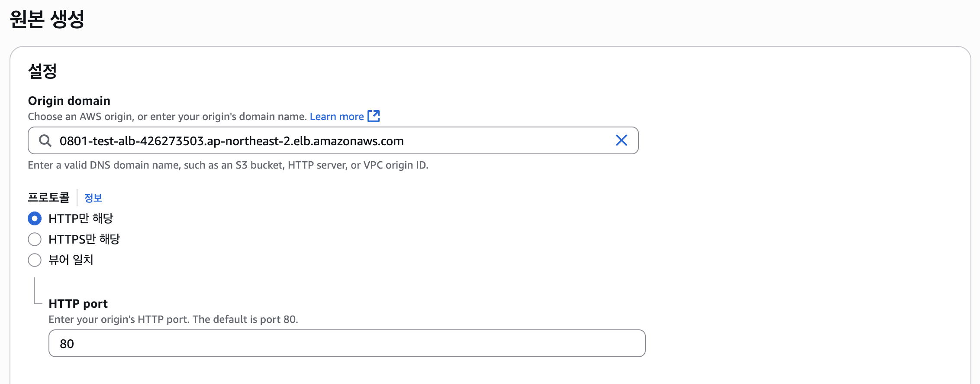Image resolution: width=980 pixels, height=384 pixels.
Task: Click the 뷰어 일치 option label text
Action: coord(71,260)
